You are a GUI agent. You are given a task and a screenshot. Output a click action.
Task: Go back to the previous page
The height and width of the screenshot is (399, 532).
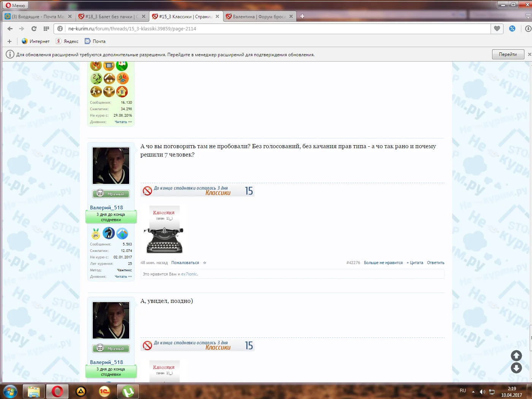pos(10,28)
